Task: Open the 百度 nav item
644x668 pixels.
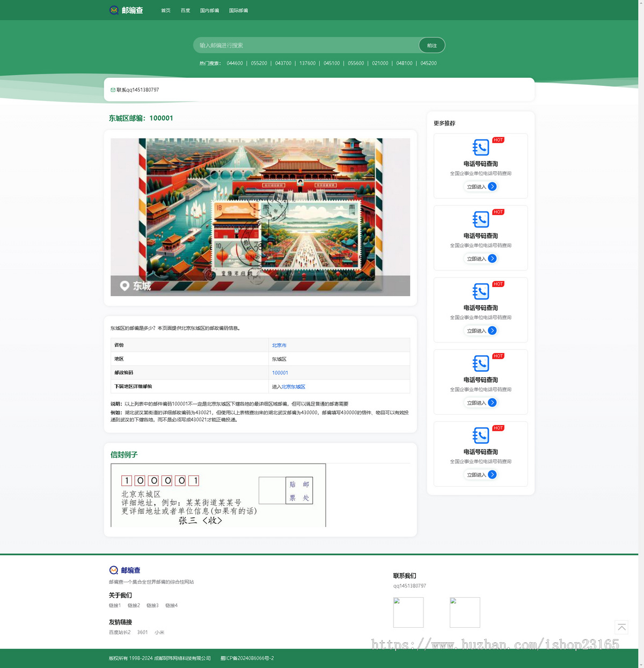Action: 185,10
